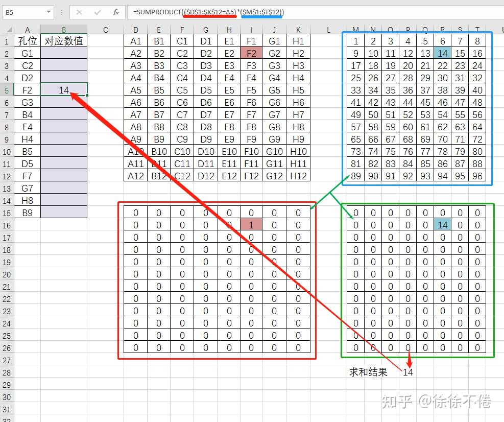Select highlighted 14 in product matrix

pos(443,225)
